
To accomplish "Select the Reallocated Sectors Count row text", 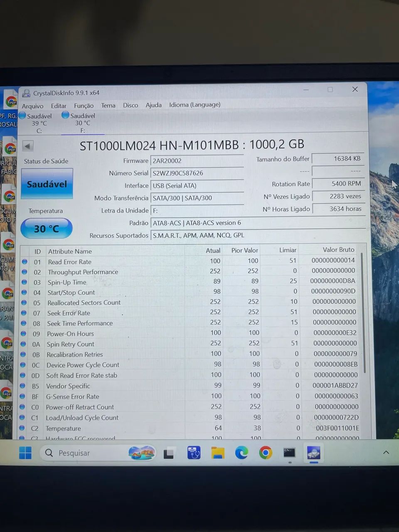I will [x=84, y=303].
